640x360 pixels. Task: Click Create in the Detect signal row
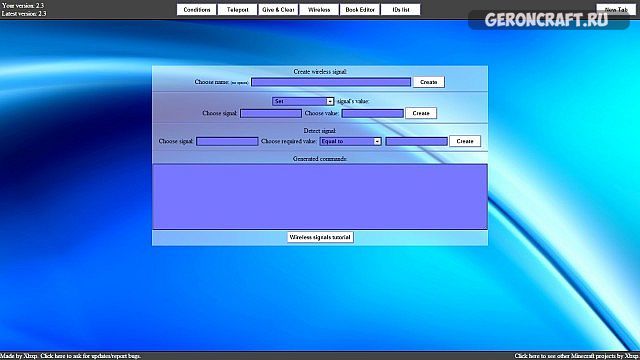pos(465,141)
